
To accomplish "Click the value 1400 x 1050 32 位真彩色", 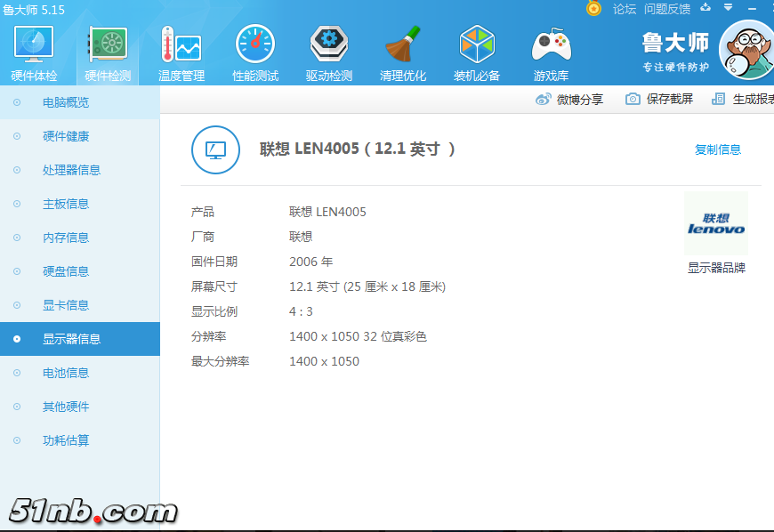I will [358, 336].
